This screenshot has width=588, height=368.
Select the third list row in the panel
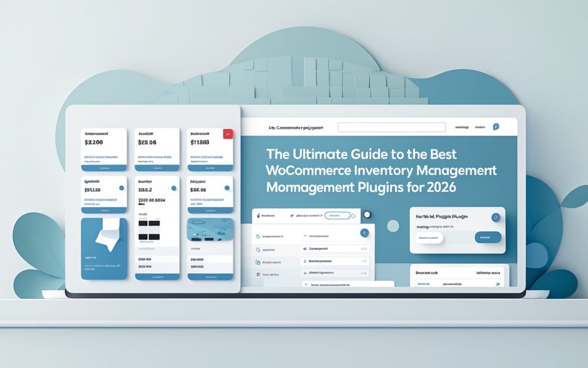(335, 261)
